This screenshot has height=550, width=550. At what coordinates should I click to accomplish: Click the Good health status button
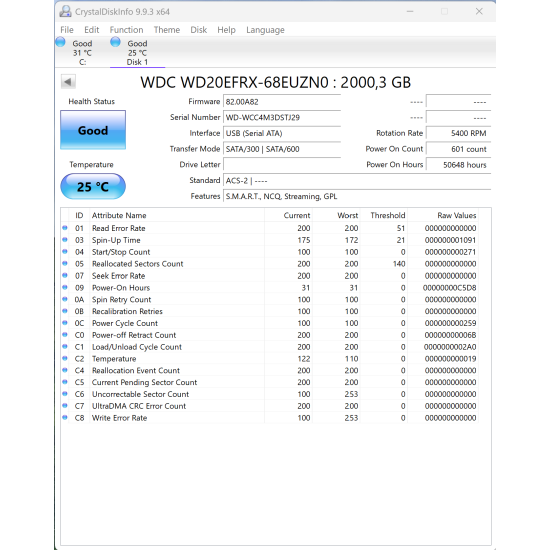93,130
